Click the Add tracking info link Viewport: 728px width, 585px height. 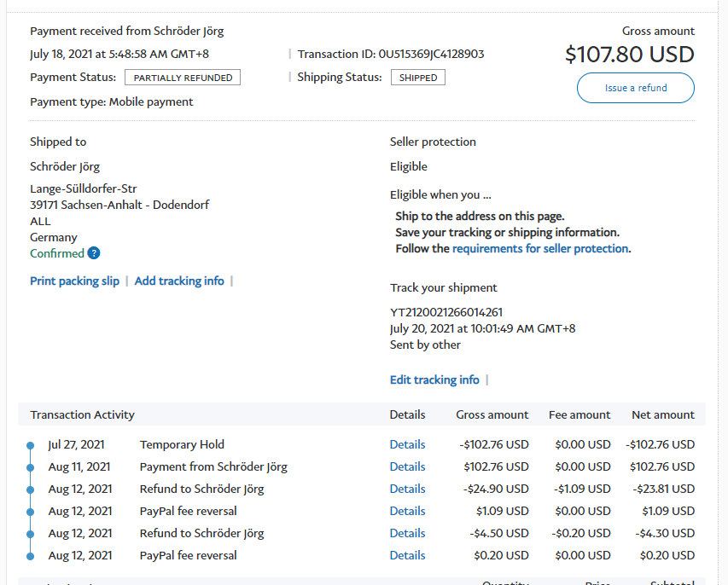click(x=179, y=281)
